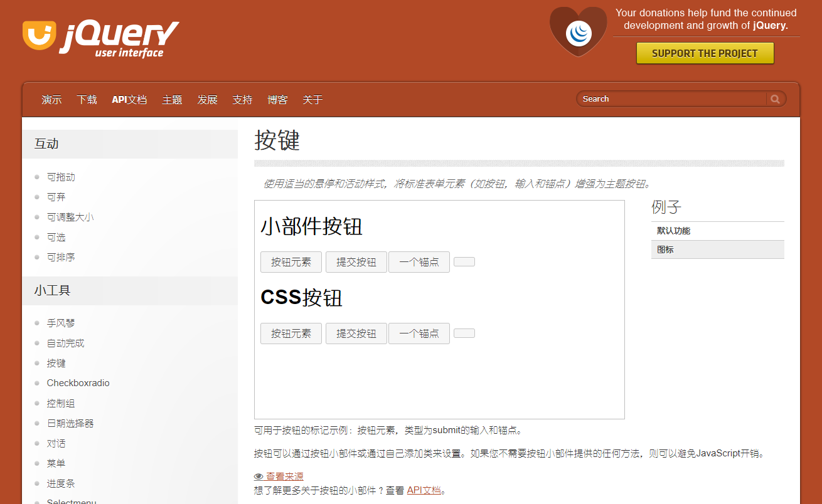Open the 发展 menu item
Image resolution: width=822 pixels, height=504 pixels.
pyautogui.click(x=207, y=100)
